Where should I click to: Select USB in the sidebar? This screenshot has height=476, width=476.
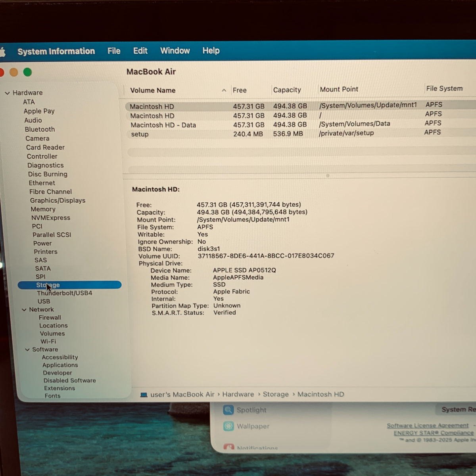(44, 301)
